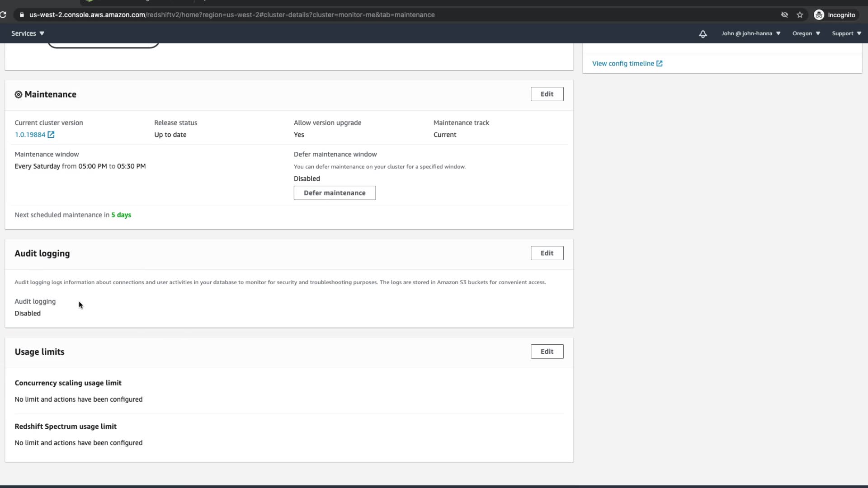Click the Usage limits heading
The image size is (868, 488).
[39, 352]
